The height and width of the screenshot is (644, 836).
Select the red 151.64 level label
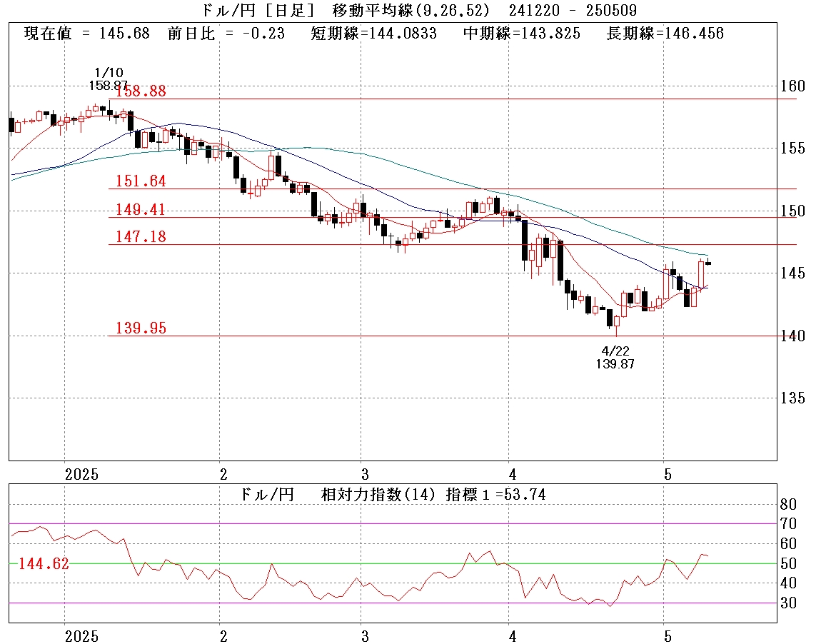pos(141,181)
